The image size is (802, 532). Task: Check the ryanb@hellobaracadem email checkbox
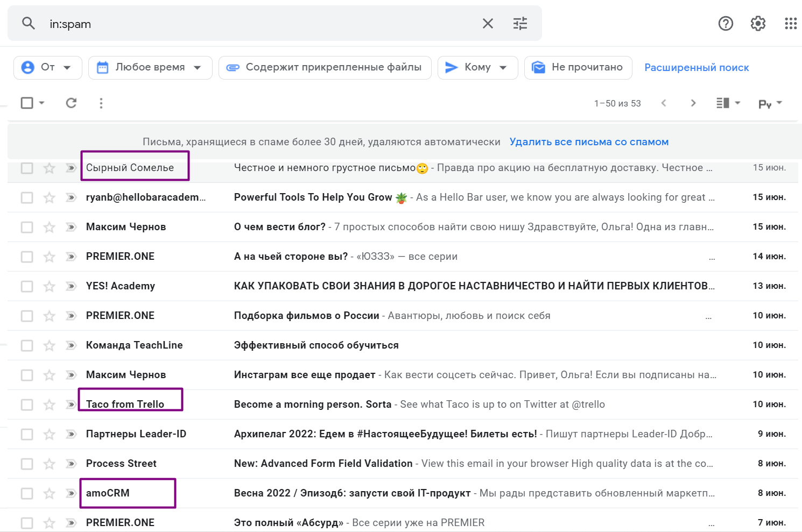pos(27,197)
